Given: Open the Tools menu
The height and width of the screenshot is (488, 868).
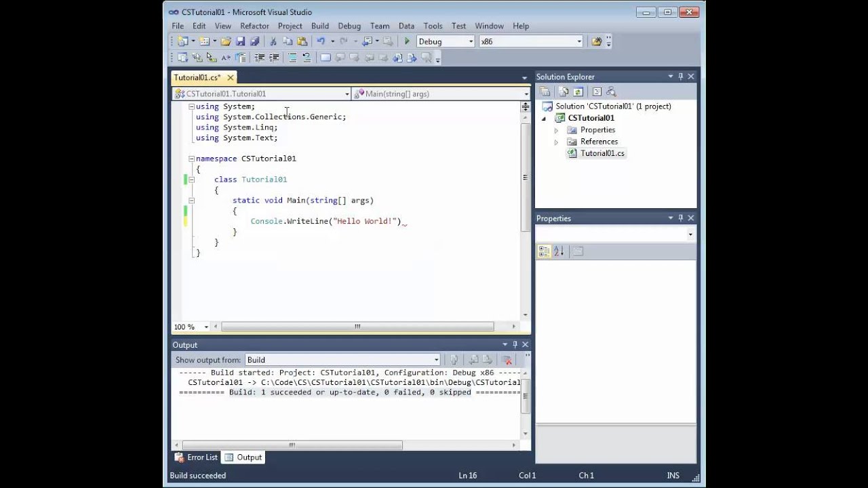Looking at the screenshot, I should tap(433, 26).
